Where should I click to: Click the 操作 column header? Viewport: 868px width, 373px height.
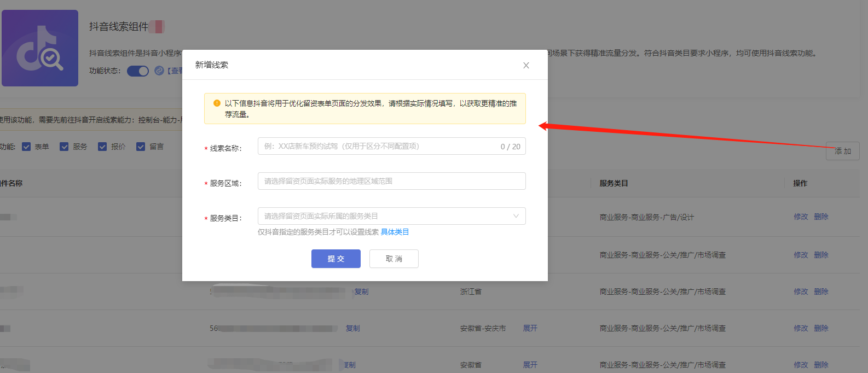click(800, 183)
